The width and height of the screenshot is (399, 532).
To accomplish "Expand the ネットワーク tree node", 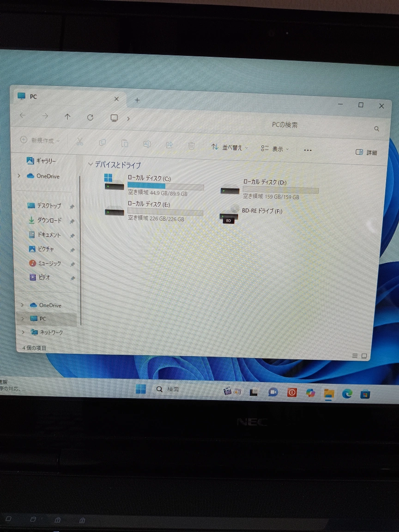I will pyautogui.click(x=23, y=332).
